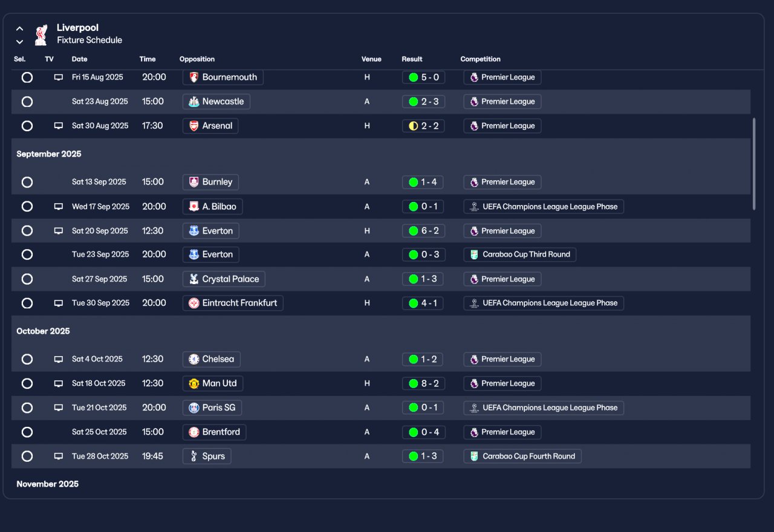Screen dimensions: 774x532
Task: Select the Brentford fixture radio button
Action: (x=27, y=432)
